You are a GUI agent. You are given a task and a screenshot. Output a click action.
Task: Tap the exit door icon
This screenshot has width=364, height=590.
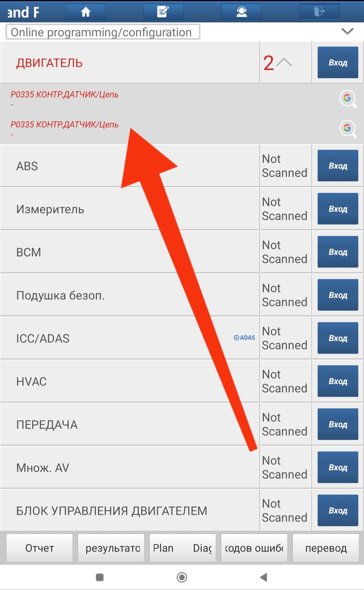(319, 12)
